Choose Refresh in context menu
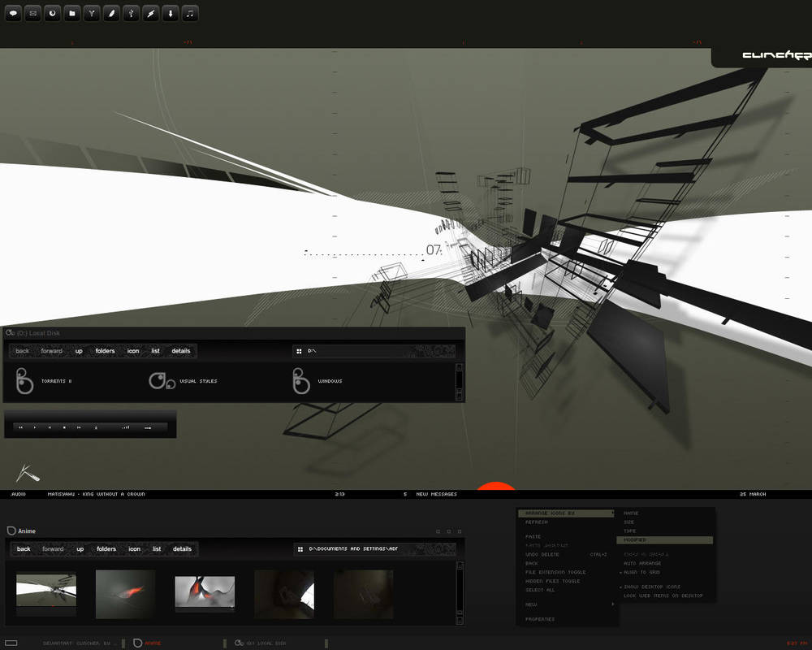Image resolution: width=812 pixels, height=650 pixels. point(537,522)
